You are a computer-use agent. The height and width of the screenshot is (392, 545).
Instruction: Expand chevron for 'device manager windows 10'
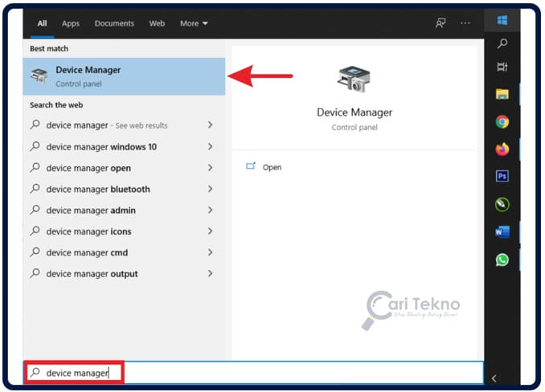click(x=210, y=146)
